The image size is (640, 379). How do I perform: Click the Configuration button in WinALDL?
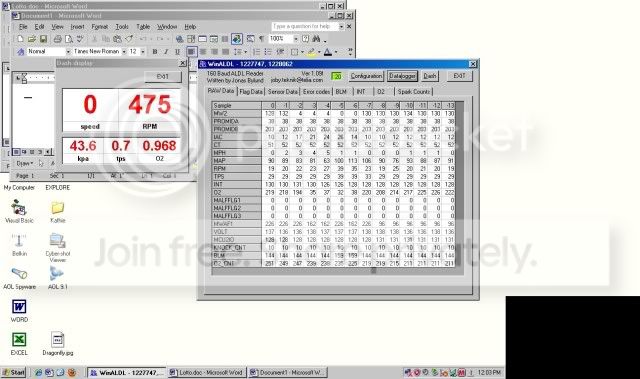click(x=366, y=76)
